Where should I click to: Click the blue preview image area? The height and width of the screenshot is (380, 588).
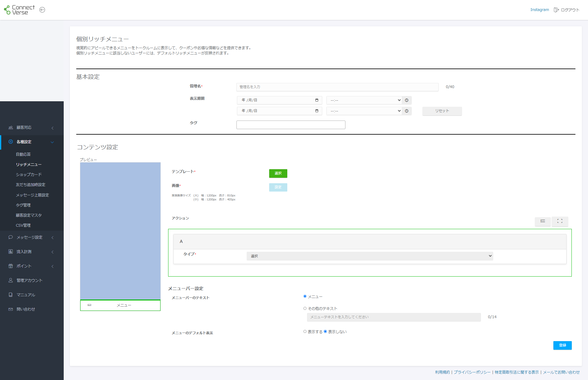(120, 231)
